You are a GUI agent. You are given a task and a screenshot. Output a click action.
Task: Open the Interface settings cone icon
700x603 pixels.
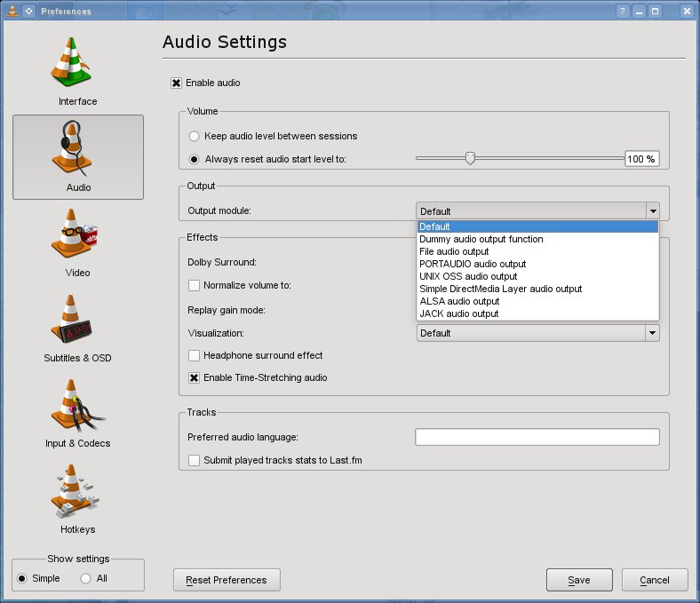point(70,62)
